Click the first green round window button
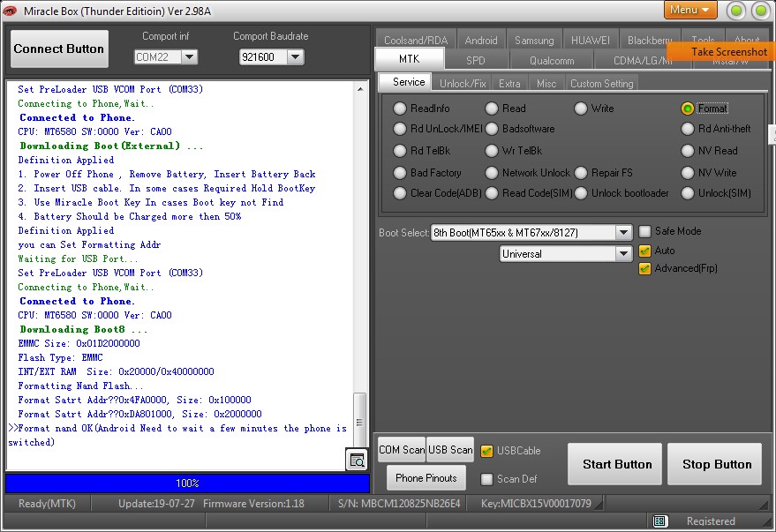The width and height of the screenshot is (776, 532). (x=736, y=11)
